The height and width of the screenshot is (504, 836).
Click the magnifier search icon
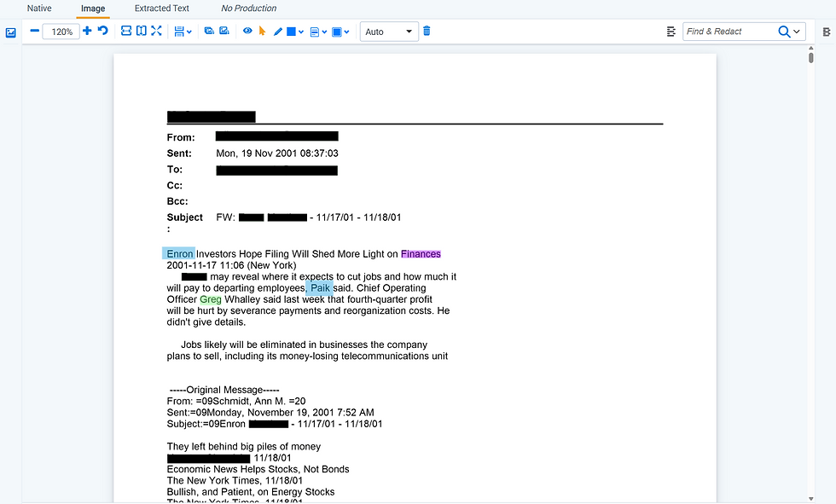784,32
